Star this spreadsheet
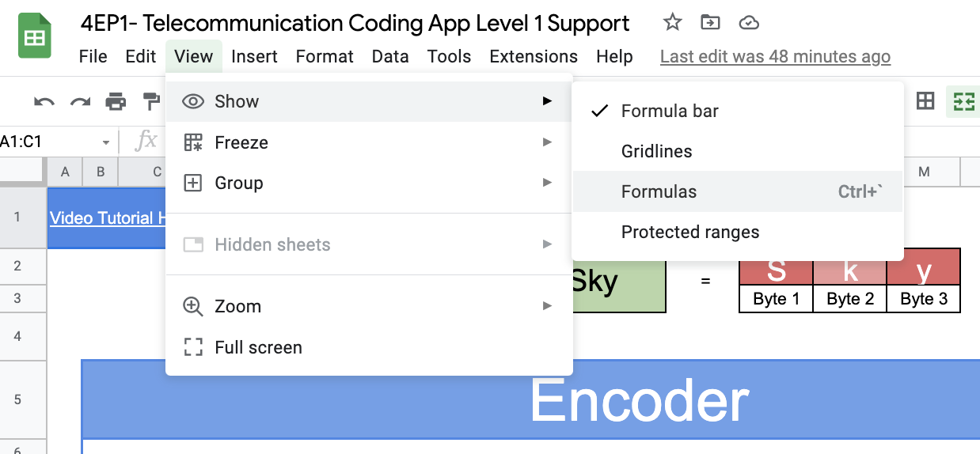Viewport: 980px width, 454px height. pos(672,23)
